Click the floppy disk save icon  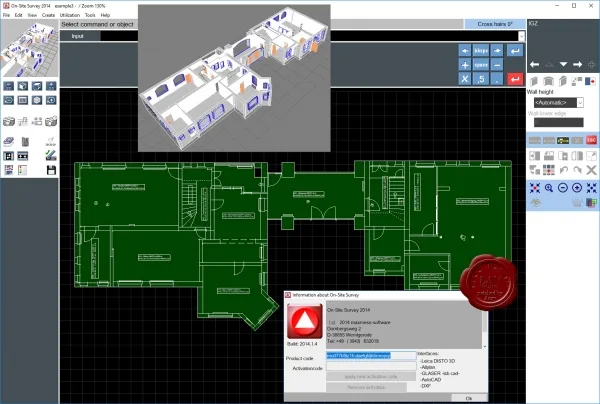[51, 170]
